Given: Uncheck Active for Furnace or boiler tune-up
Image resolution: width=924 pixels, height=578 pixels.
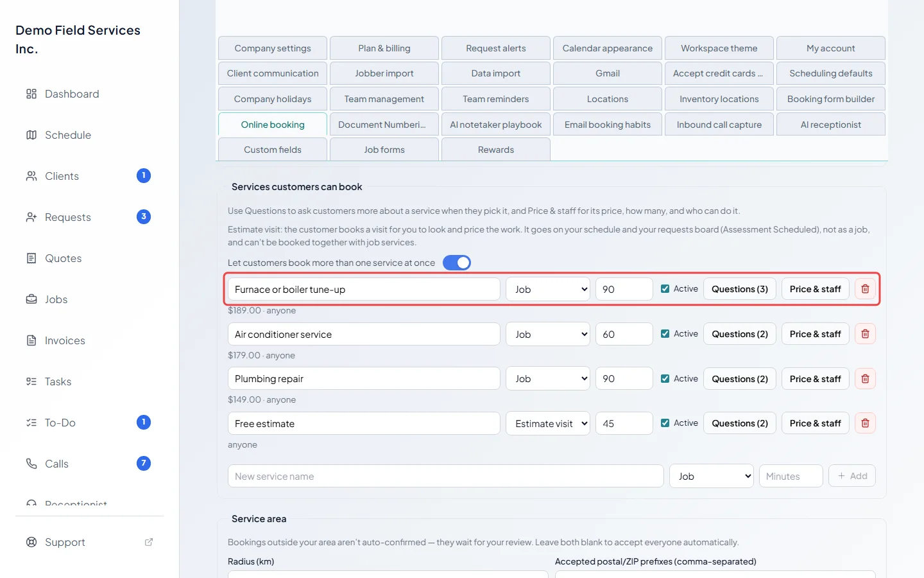Looking at the screenshot, I should 665,289.
